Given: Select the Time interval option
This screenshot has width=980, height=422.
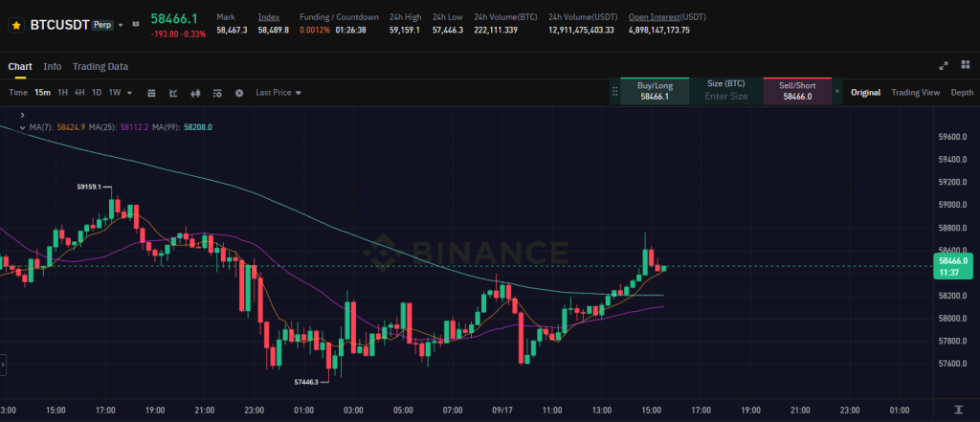Looking at the screenshot, I should [18, 93].
